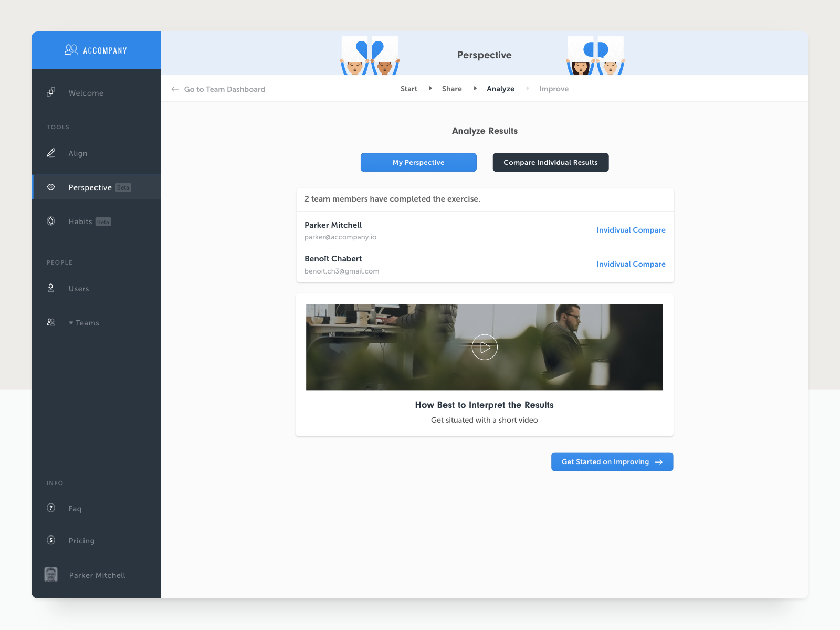
Task: Click Benoît Chabert's name
Action: [x=333, y=259]
